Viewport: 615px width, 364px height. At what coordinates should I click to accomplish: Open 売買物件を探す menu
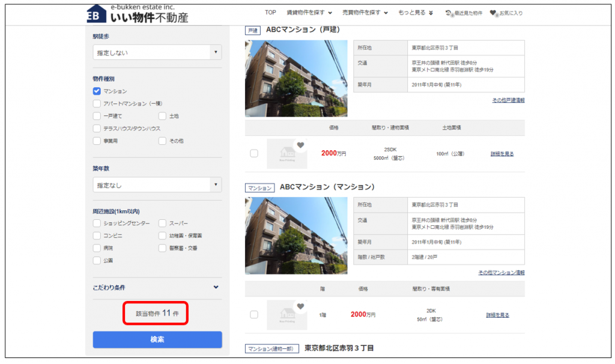coord(365,13)
